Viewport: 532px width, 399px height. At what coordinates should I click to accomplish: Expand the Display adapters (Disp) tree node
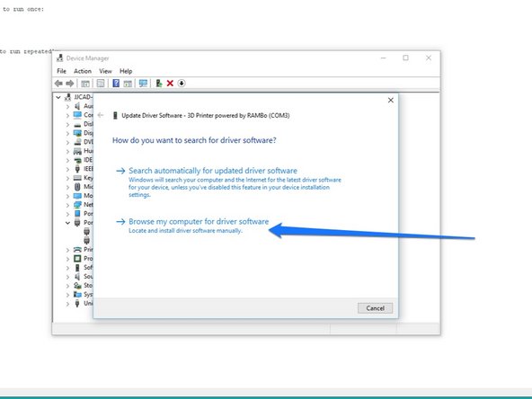(x=67, y=133)
